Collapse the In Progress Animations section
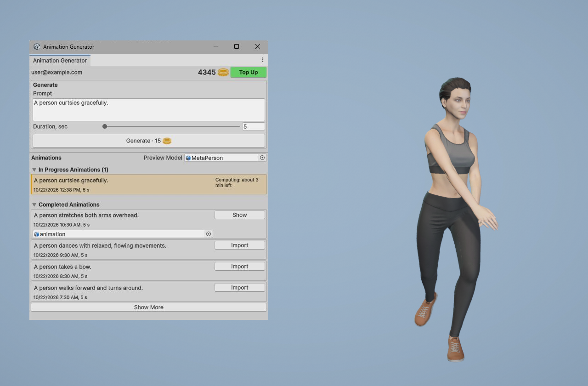The height and width of the screenshot is (386, 588). click(34, 170)
